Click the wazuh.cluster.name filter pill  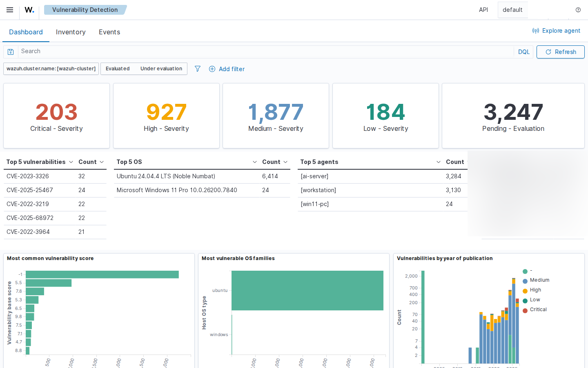tap(51, 69)
